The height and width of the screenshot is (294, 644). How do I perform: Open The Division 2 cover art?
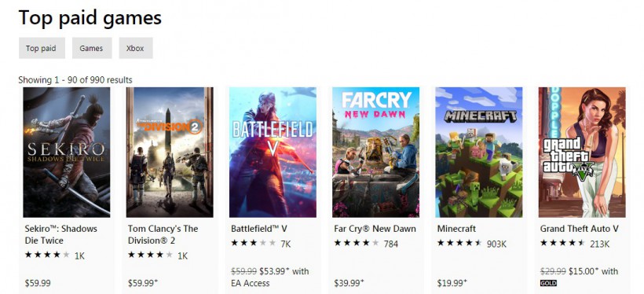pos(170,153)
